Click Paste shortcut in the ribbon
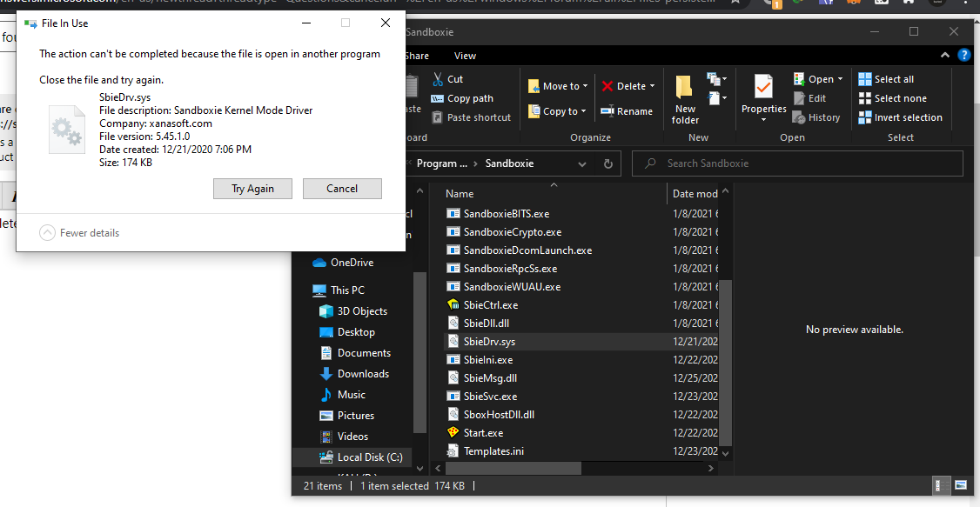This screenshot has width=980, height=507. click(471, 117)
